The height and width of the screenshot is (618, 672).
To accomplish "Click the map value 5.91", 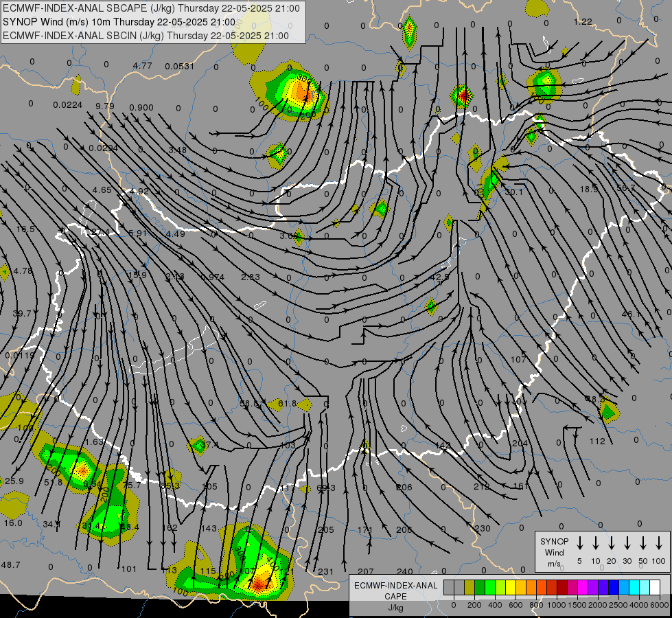I will coord(138,233).
